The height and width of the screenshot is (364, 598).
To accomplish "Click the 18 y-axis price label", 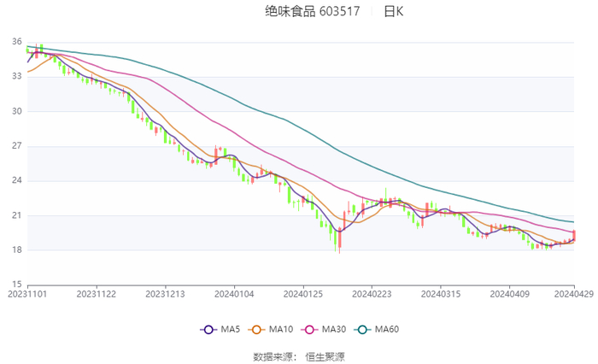I will [17, 250].
